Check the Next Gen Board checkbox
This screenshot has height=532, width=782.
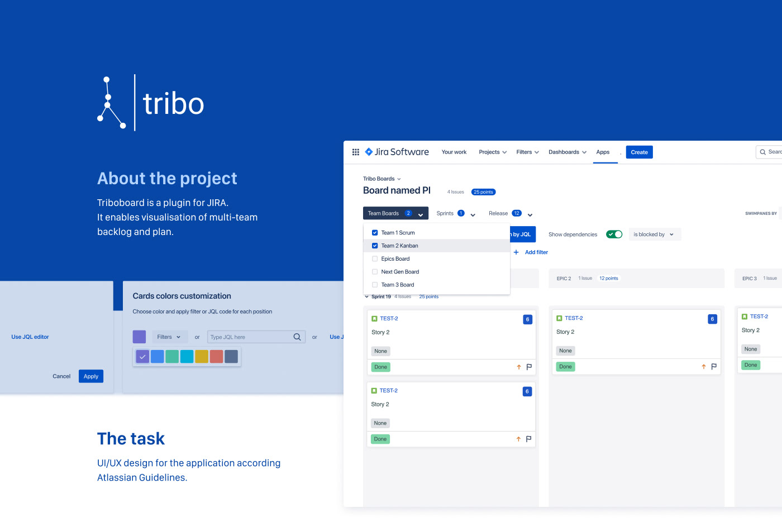(375, 272)
